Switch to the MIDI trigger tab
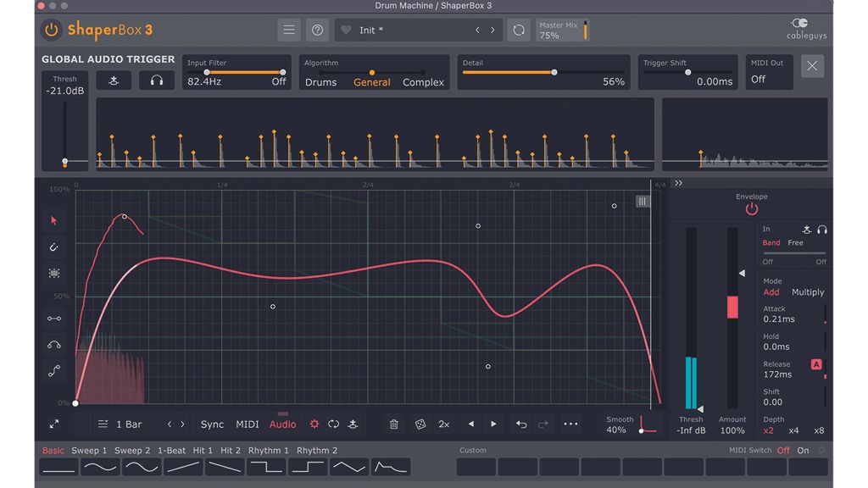The height and width of the screenshot is (488, 868). point(247,424)
